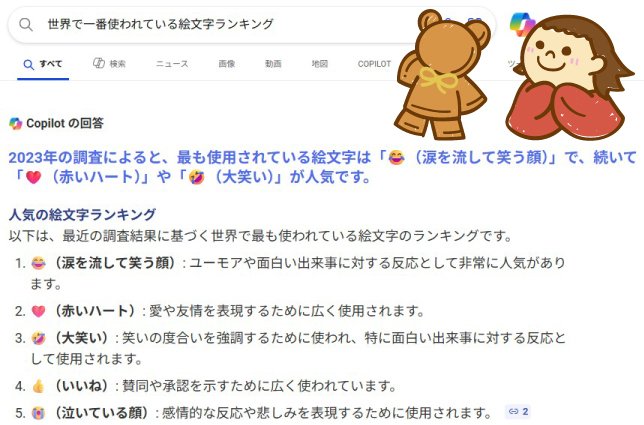Click the smiling girl in red sticker
The height and width of the screenshot is (425, 644).
570,78
